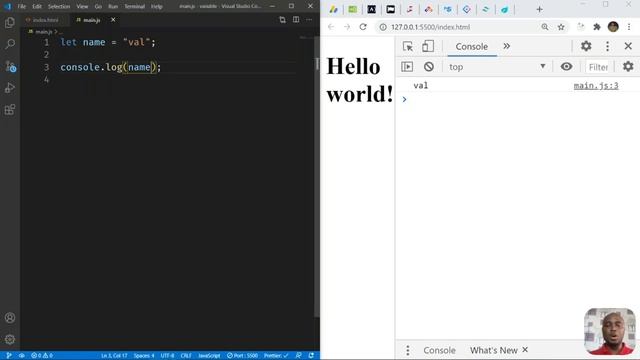Open the Go menu
This screenshot has width=640, height=360.
coord(98,7)
